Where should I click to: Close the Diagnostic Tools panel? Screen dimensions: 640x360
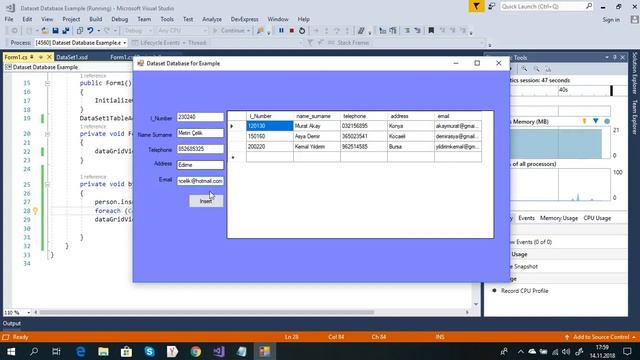point(622,58)
